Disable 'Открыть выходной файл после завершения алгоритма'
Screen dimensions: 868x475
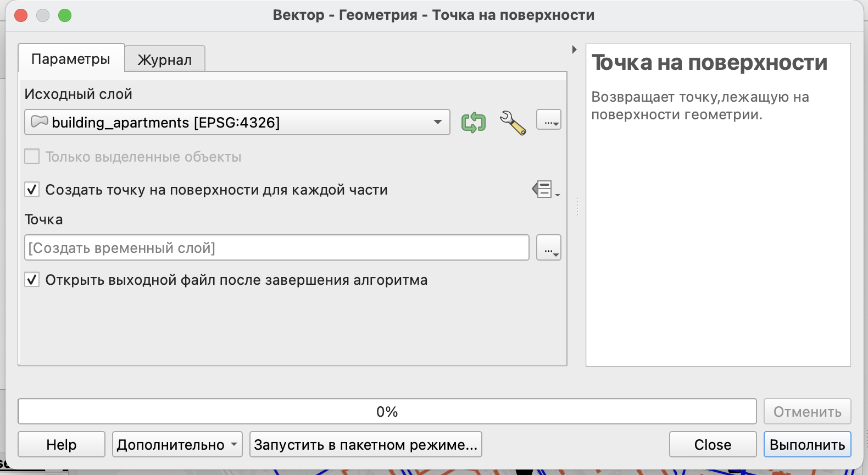pos(32,280)
